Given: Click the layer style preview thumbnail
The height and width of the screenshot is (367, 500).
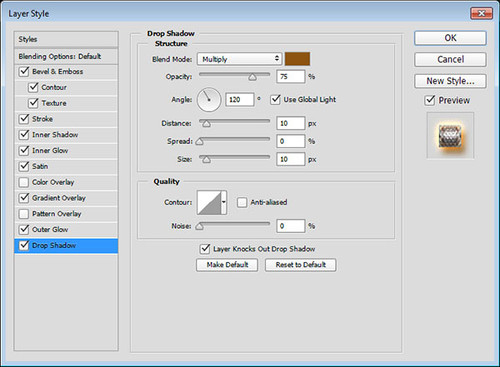Looking at the screenshot, I should tap(450, 136).
